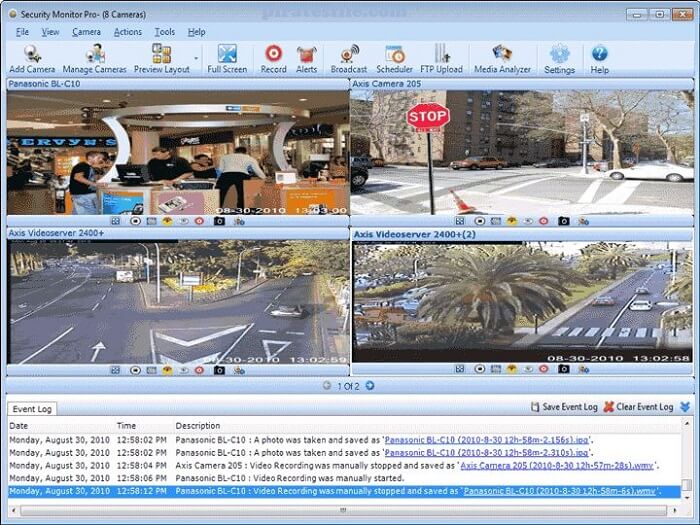Screen dimensions: 700x525
Task: Select the 12:58:06 PM event log row
Action: [344, 478]
